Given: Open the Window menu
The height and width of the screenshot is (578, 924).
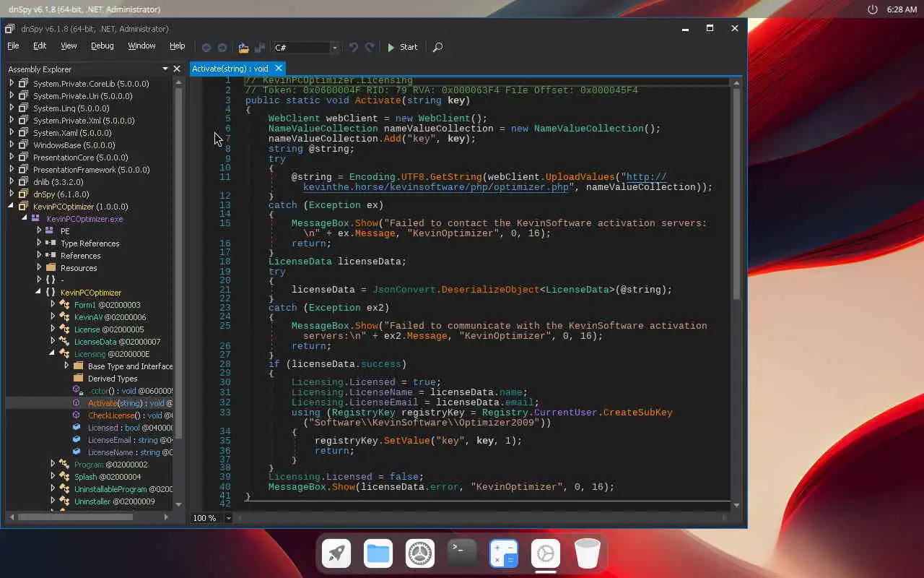Looking at the screenshot, I should click(x=141, y=46).
